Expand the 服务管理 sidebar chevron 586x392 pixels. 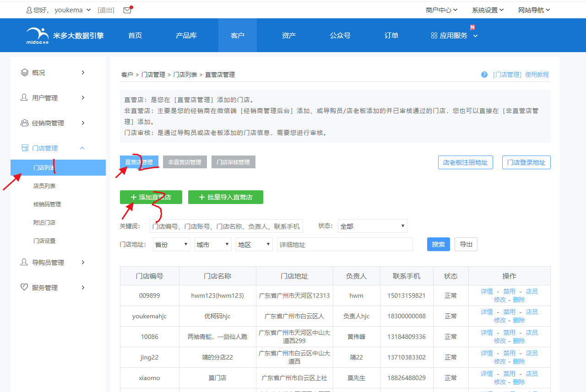click(x=83, y=288)
